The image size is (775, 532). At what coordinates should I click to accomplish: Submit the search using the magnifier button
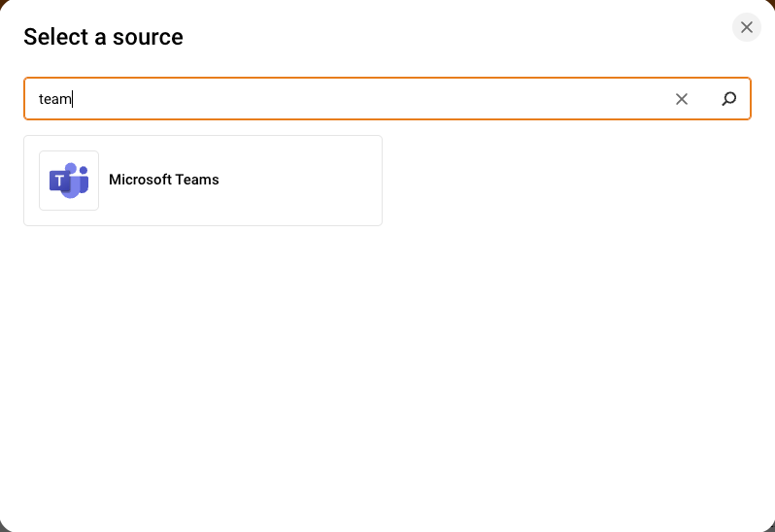click(729, 99)
